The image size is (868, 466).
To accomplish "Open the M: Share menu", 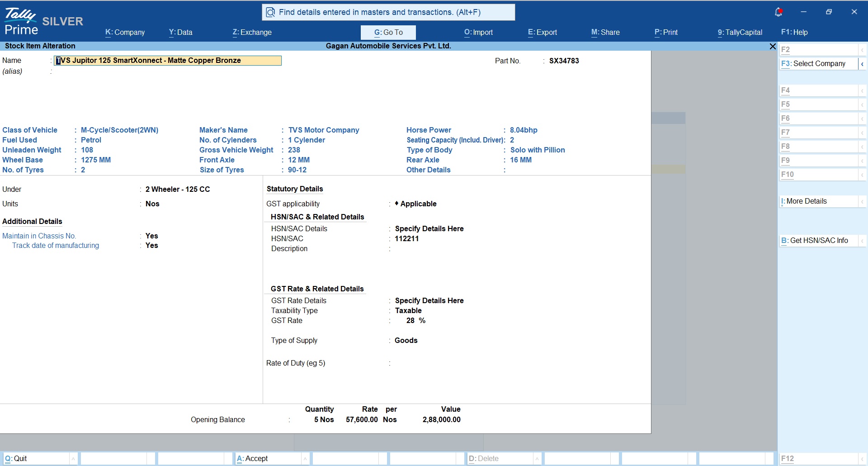I will click(x=606, y=32).
